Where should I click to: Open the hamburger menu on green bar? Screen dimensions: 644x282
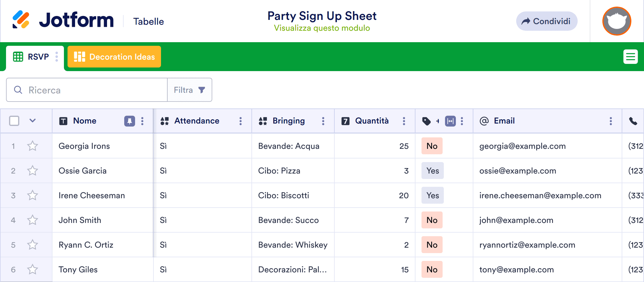[630, 57]
